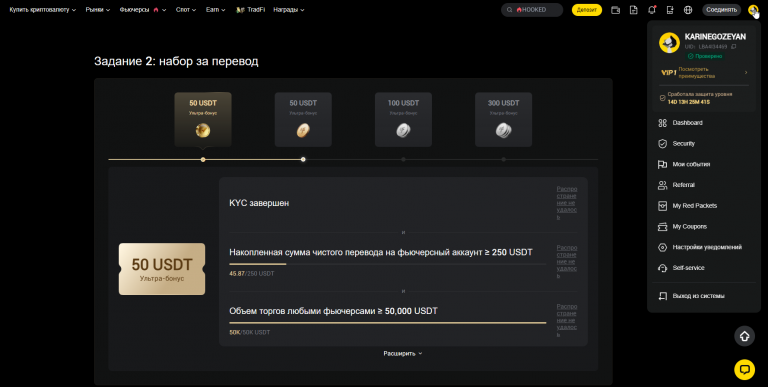The height and width of the screenshot is (387, 768).
Task: Expand Купить криптовалюту dropdown menu
Action: pos(43,10)
